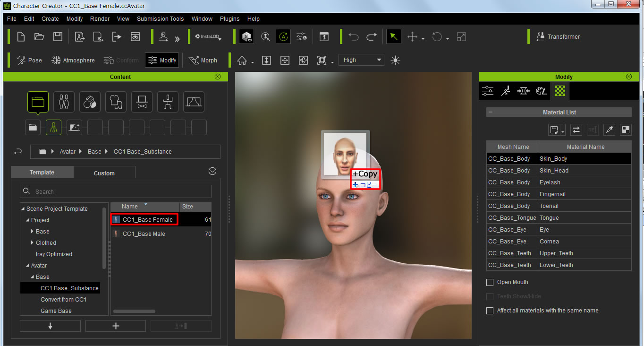Open the Create menu
The height and width of the screenshot is (346, 644).
pos(50,19)
